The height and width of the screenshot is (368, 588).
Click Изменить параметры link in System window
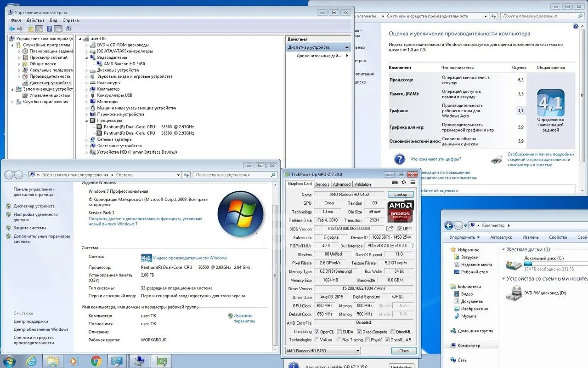[x=244, y=318]
